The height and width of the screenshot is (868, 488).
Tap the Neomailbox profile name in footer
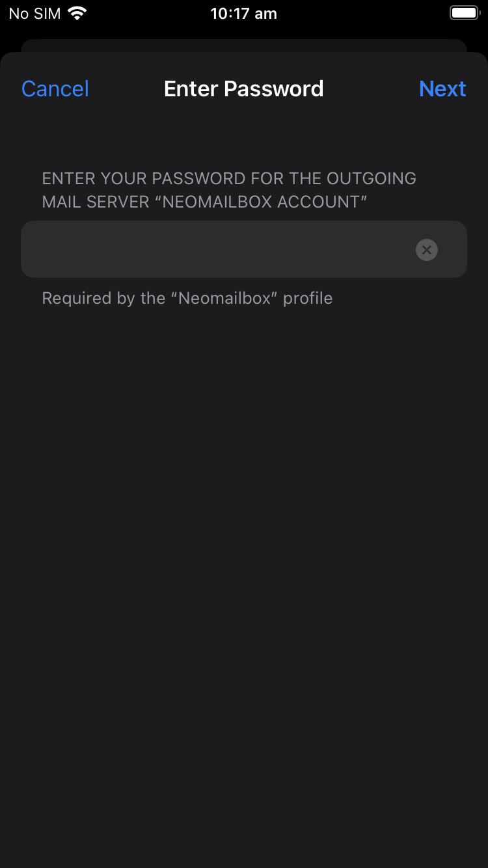pyautogui.click(x=223, y=298)
